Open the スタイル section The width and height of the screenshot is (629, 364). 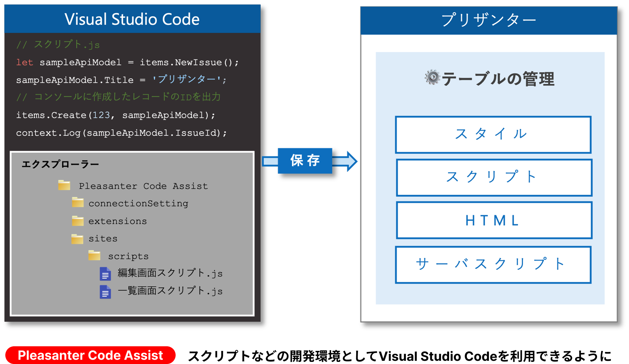coord(493,135)
